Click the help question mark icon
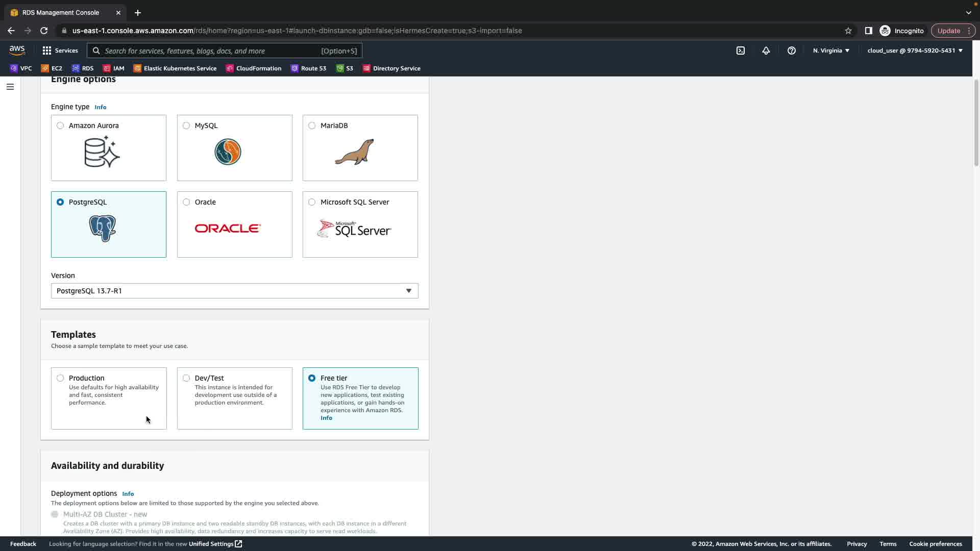The width and height of the screenshot is (980, 551). click(x=791, y=51)
